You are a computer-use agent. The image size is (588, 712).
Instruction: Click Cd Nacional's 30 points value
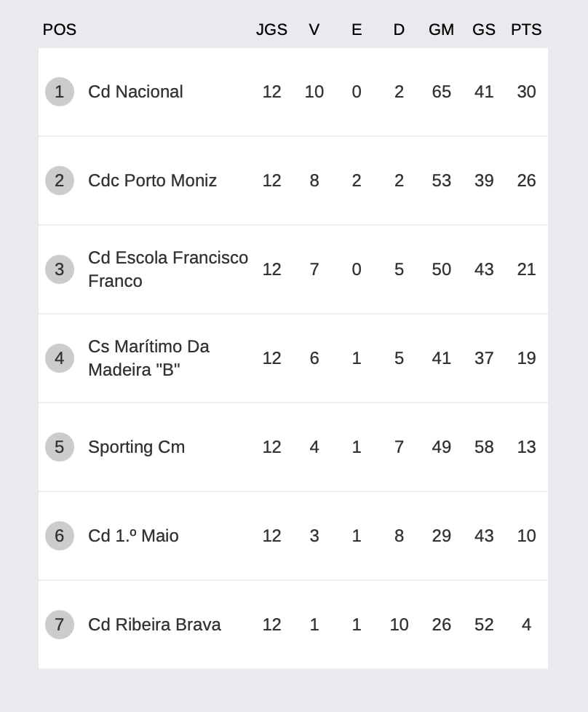(x=526, y=92)
